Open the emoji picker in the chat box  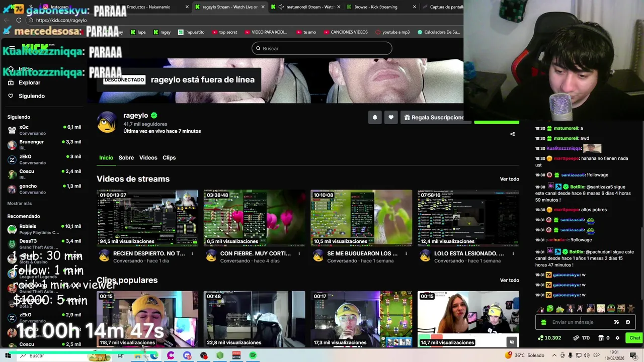click(627, 322)
